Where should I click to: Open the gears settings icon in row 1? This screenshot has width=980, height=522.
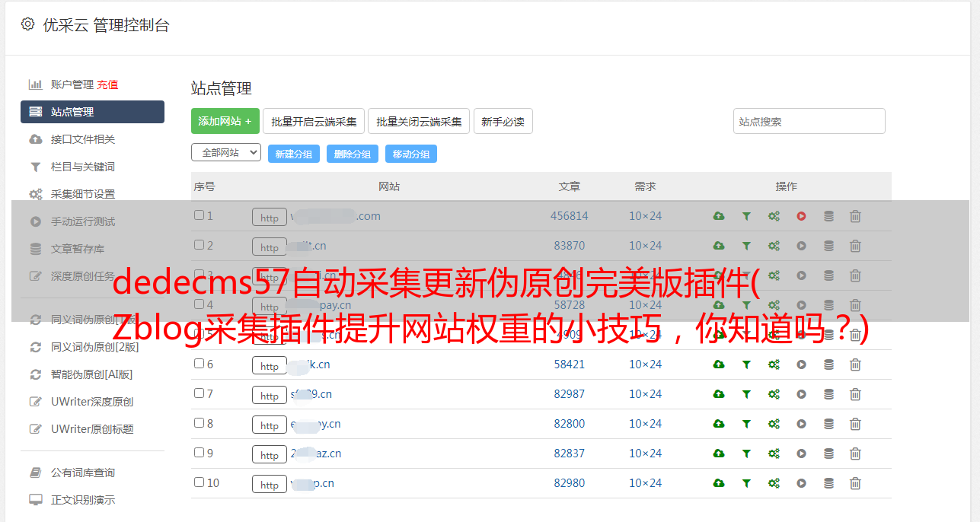click(774, 216)
